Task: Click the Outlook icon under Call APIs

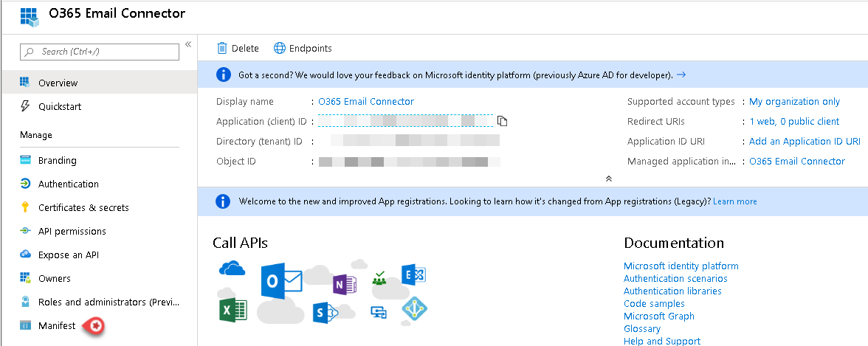Action: (x=281, y=281)
